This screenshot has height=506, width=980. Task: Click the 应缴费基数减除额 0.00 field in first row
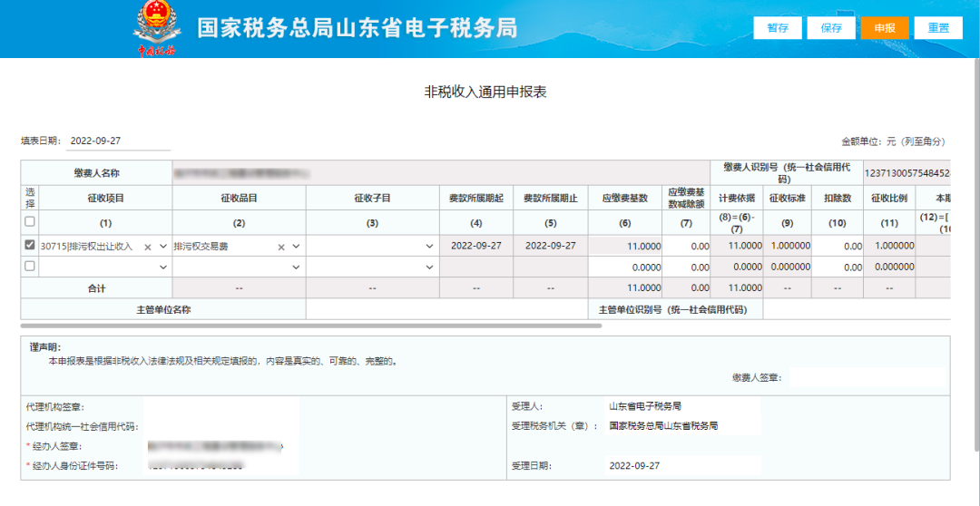pyautogui.click(x=686, y=246)
